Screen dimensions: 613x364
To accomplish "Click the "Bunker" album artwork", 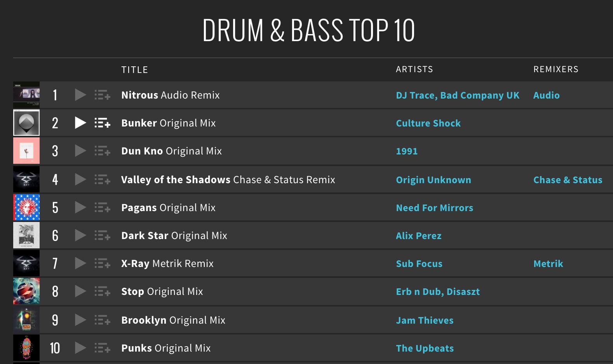I will coord(26,123).
